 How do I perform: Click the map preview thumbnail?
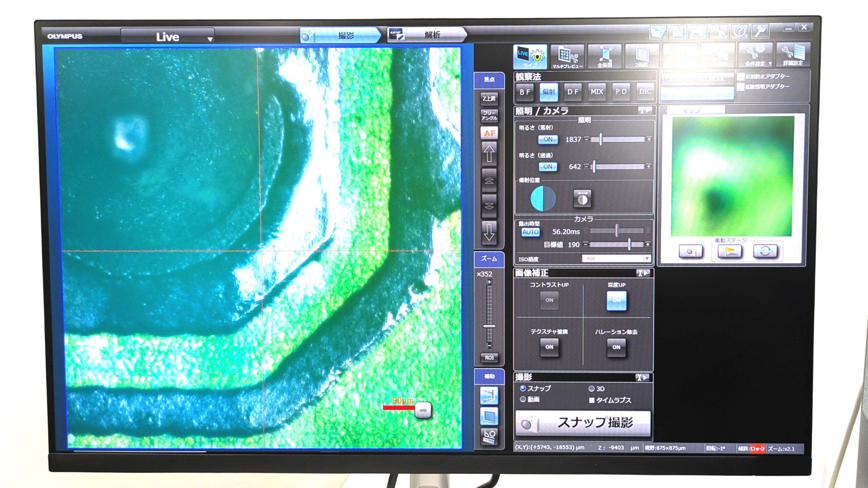732,176
